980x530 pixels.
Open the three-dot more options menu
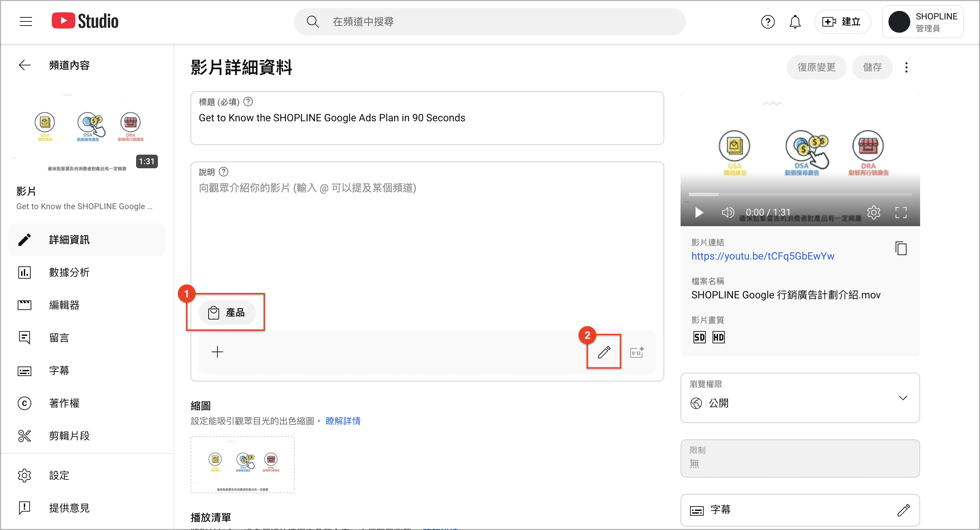click(x=906, y=67)
